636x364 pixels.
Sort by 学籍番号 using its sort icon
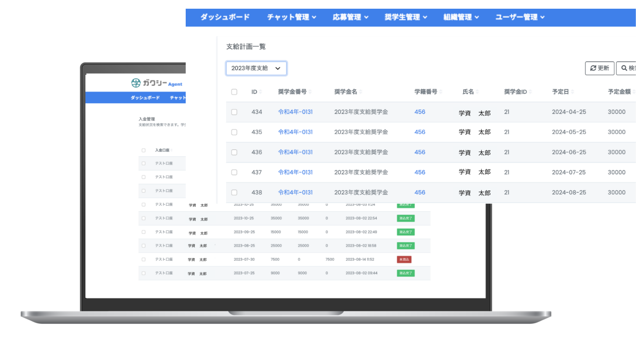click(441, 92)
